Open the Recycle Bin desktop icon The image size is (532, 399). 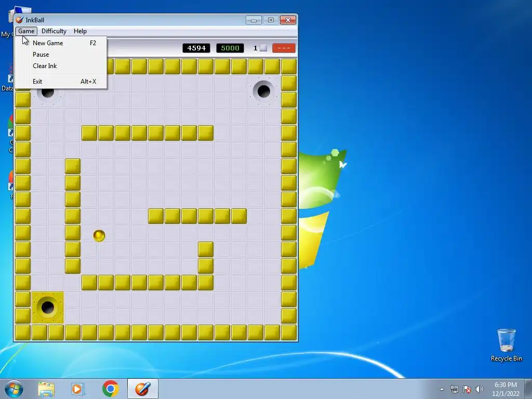pyautogui.click(x=506, y=345)
